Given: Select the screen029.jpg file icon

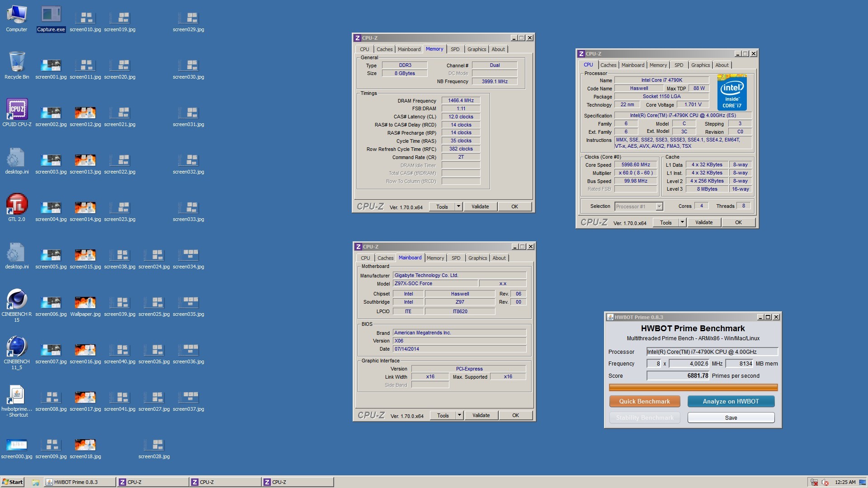Looking at the screenshot, I should (189, 21).
